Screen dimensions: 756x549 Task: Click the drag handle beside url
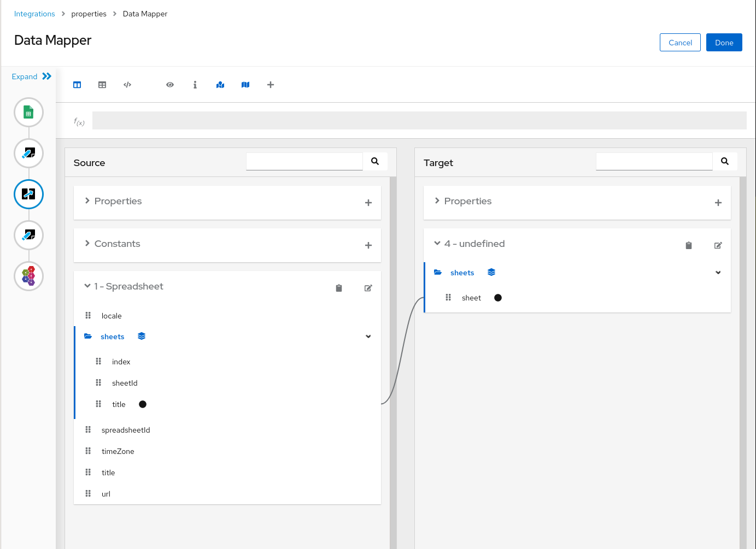point(88,493)
